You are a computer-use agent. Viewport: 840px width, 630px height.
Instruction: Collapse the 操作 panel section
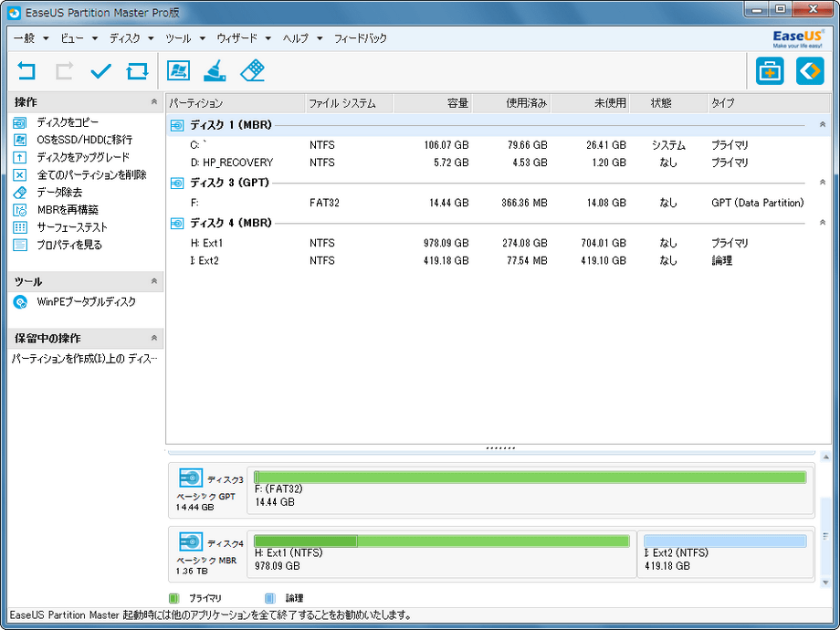coord(153,101)
